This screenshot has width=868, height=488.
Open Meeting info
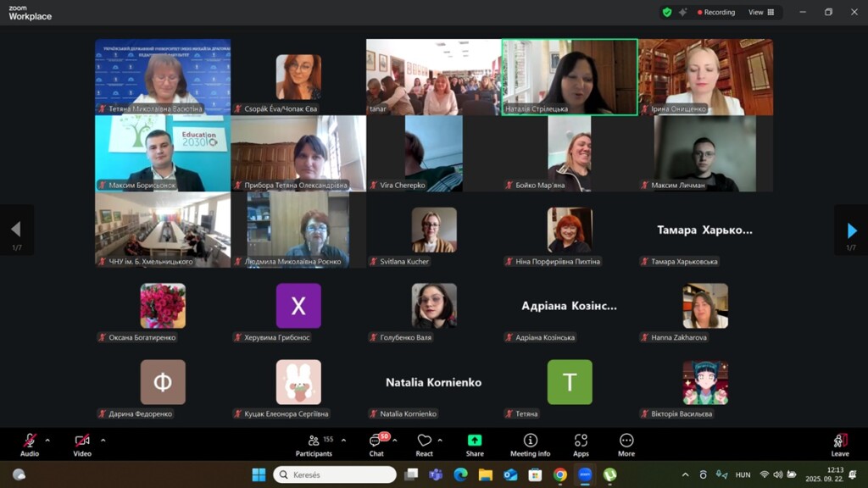530,445
